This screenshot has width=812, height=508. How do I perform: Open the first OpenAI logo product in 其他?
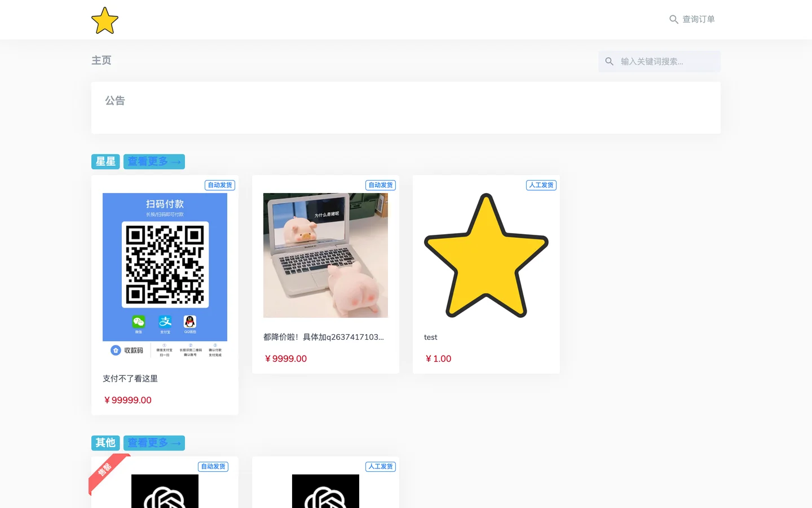coord(165,491)
